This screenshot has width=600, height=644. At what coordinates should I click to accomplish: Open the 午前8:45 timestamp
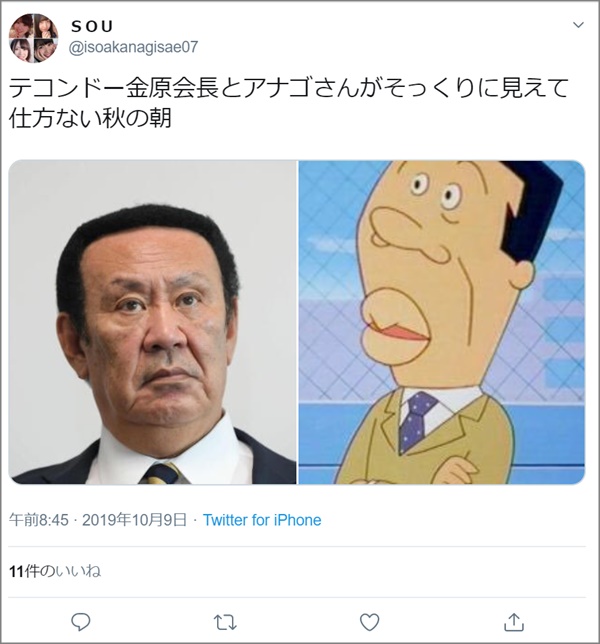(x=39, y=520)
